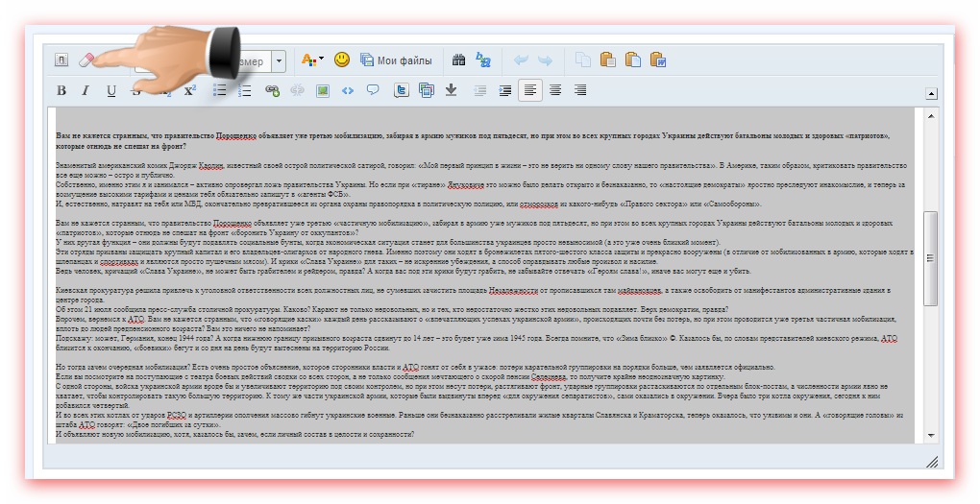Click the Decrease Indent icon
This screenshot has width=980, height=504.
pos(480,90)
